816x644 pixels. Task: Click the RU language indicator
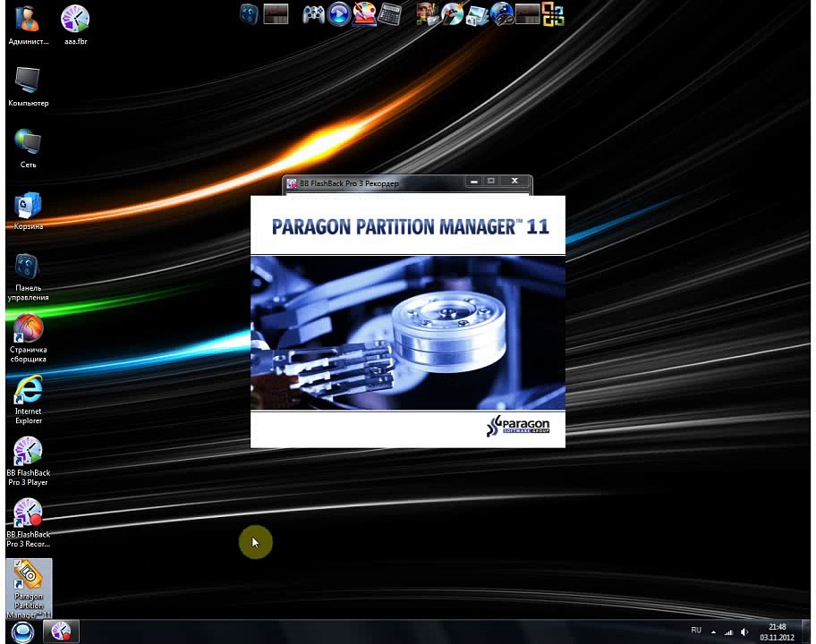coord(696,631)
